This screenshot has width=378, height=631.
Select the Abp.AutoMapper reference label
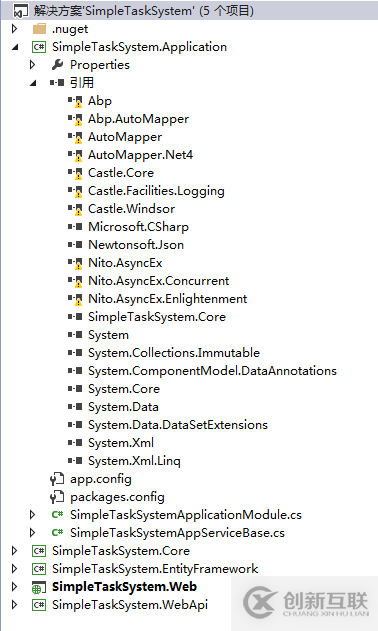pos(138,119)
